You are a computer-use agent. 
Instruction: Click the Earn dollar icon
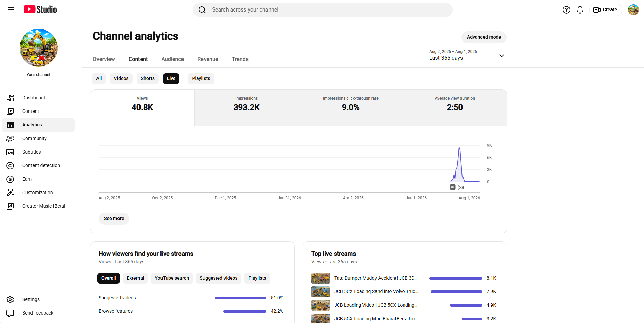(x=10, y=179)
